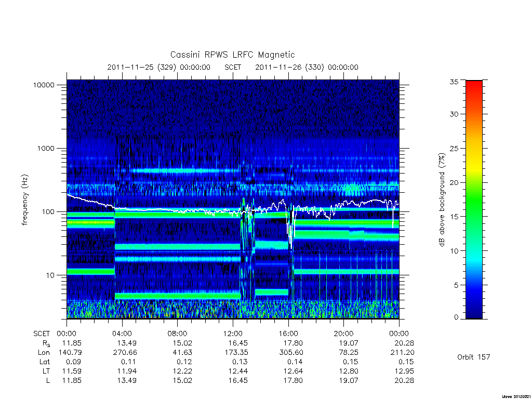Click the 16:00 time tick label
Image resolution: width=532 pixels, height=399 pixels.
tap(288, 334)
